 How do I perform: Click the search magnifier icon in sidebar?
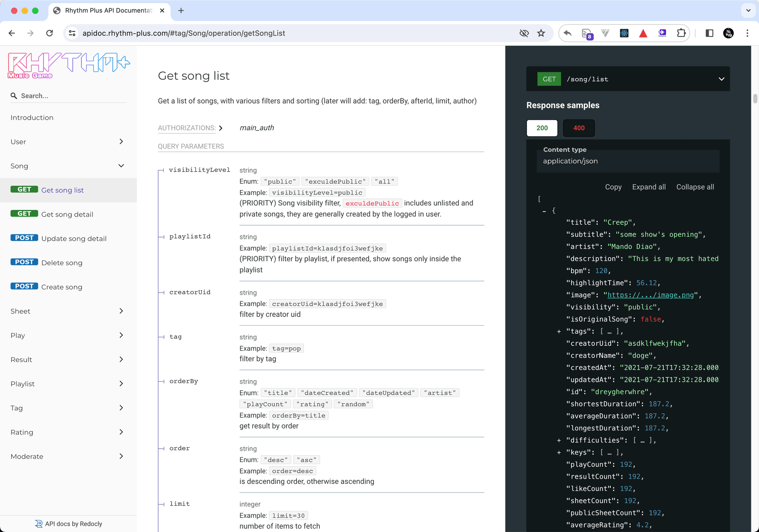pos(14,96)
